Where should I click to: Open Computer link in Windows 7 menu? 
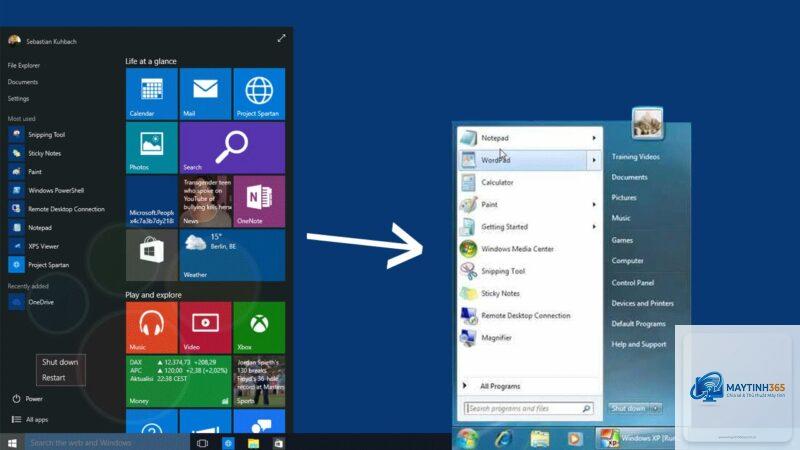coord(628,261)
